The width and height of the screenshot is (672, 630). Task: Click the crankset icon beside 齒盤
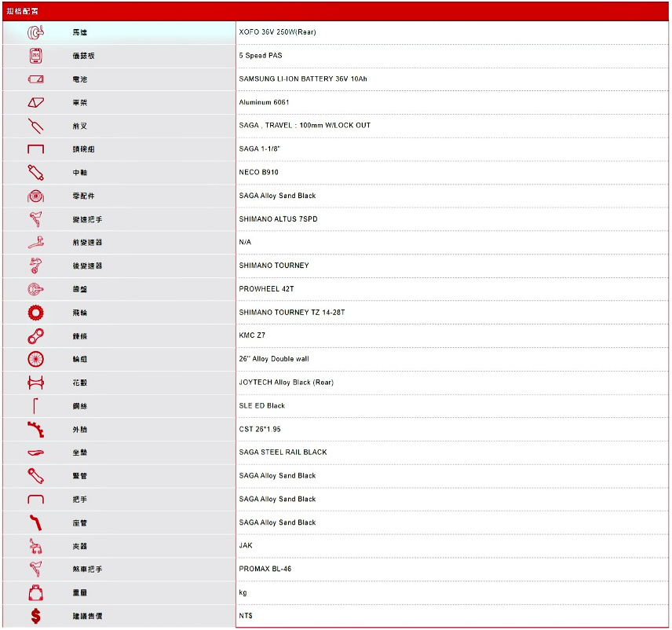[35, 290]
